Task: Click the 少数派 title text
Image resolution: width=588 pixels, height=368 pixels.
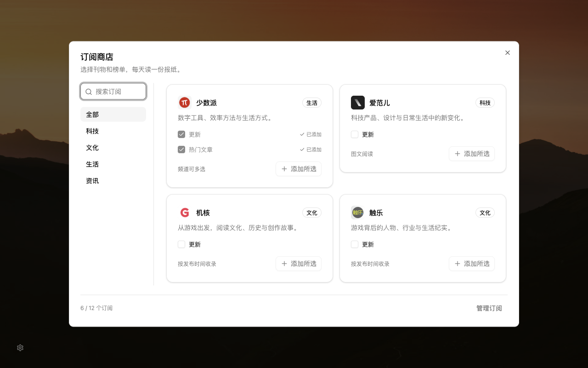Action: (x=206, y=103)
